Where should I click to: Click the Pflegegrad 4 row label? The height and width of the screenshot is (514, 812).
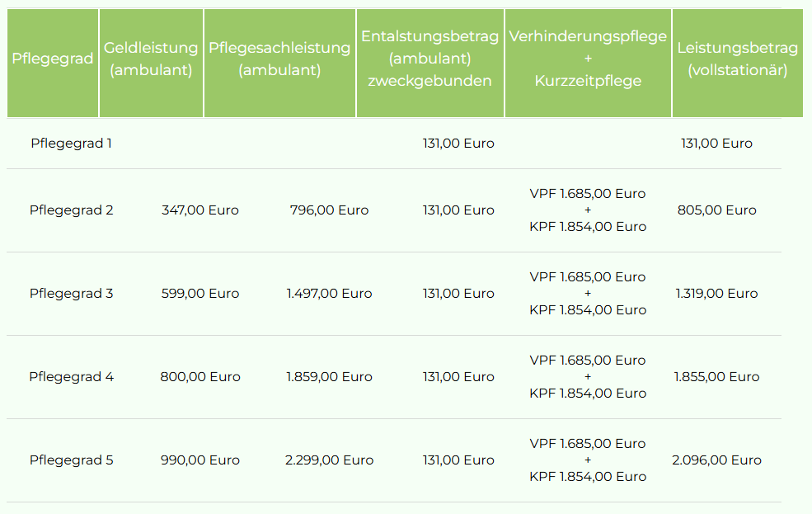tap(72, 377)
